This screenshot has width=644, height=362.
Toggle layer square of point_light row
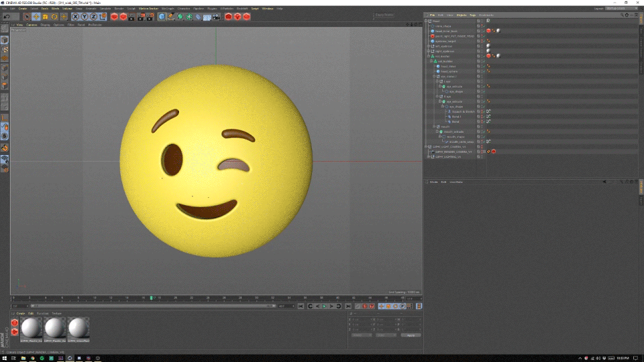tap(478, 36)
